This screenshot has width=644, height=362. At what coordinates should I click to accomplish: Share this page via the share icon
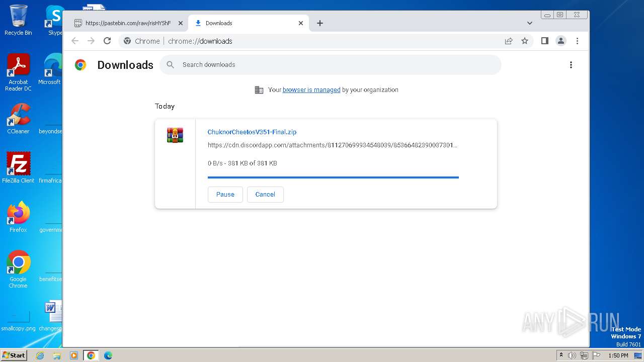click(x=509, y=41)
